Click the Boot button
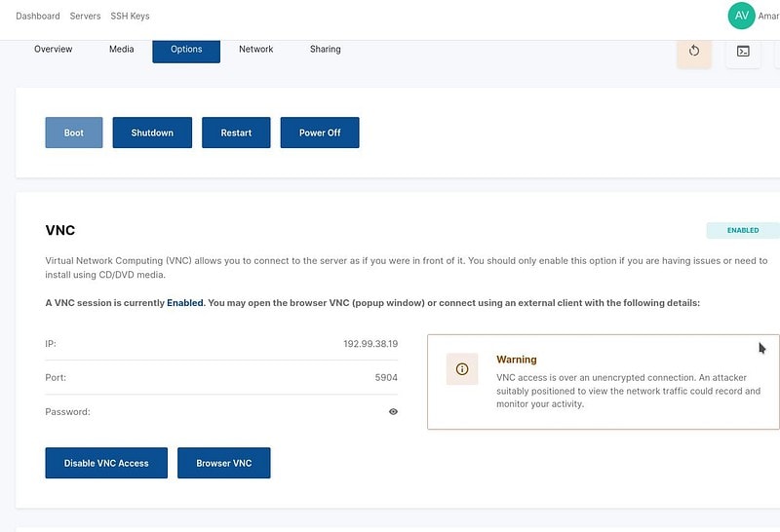Image resolution: width=780 pixels, height=532 pixels. 74,133
